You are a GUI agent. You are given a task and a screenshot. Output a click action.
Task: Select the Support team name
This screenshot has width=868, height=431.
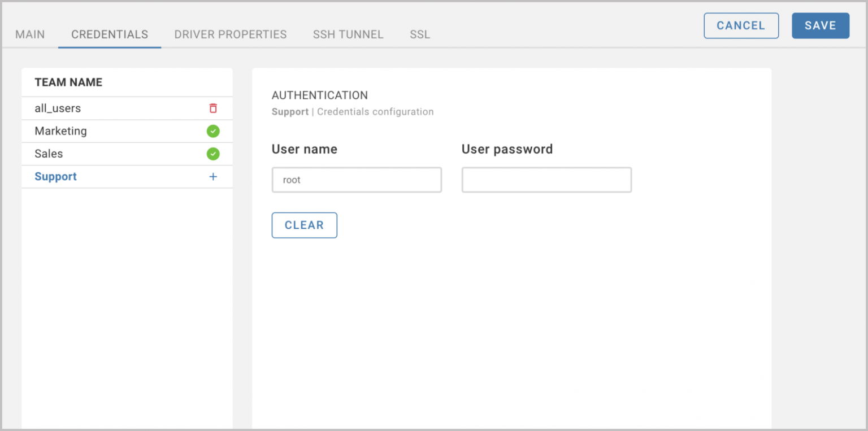coord(55,177)
